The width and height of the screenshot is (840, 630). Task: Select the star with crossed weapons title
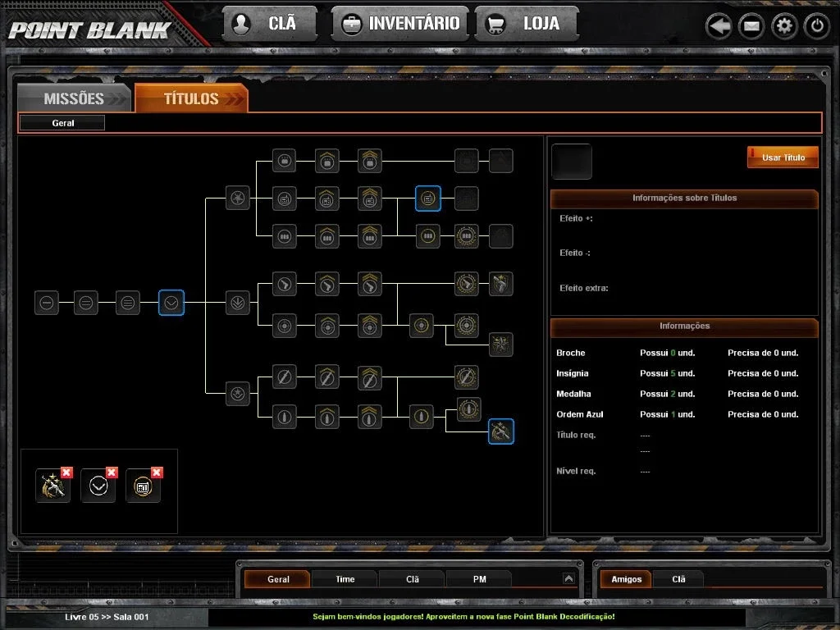501,345
